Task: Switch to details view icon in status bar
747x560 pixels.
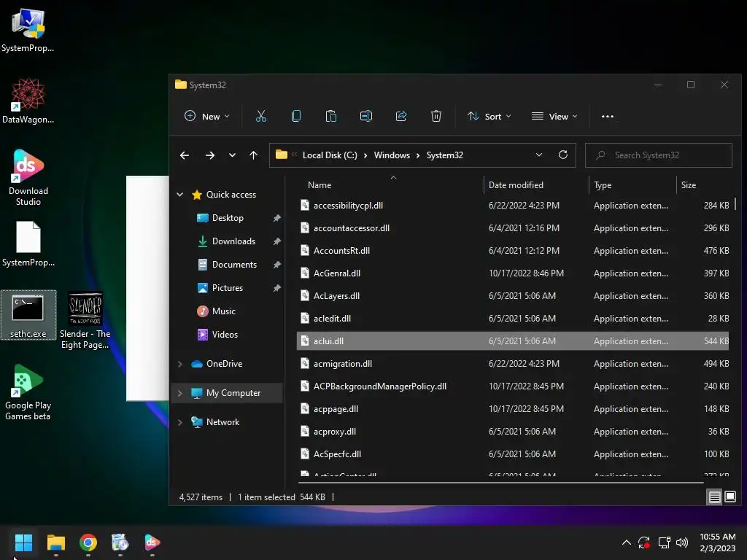Action: pos(715,497)
